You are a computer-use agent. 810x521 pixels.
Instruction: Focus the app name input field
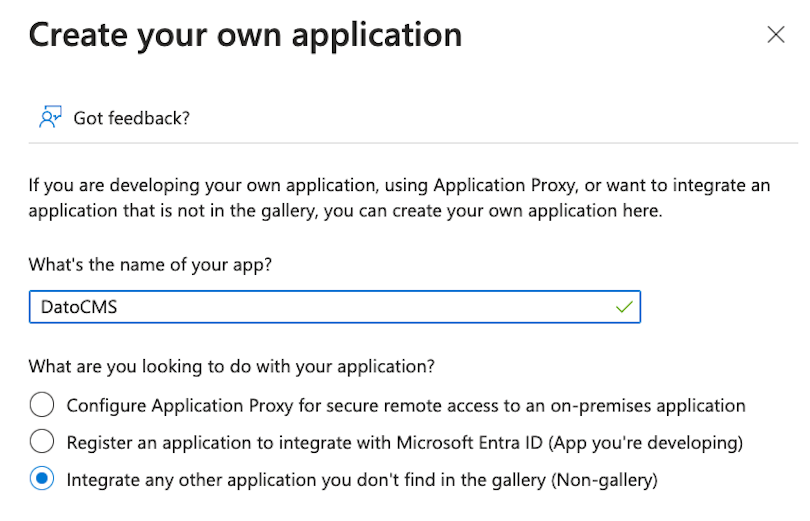335,307
